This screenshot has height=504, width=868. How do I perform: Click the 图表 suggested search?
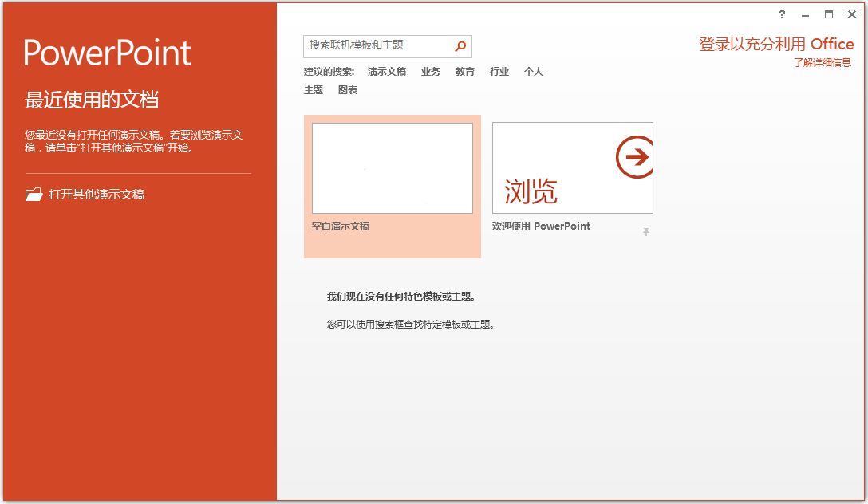349,89
